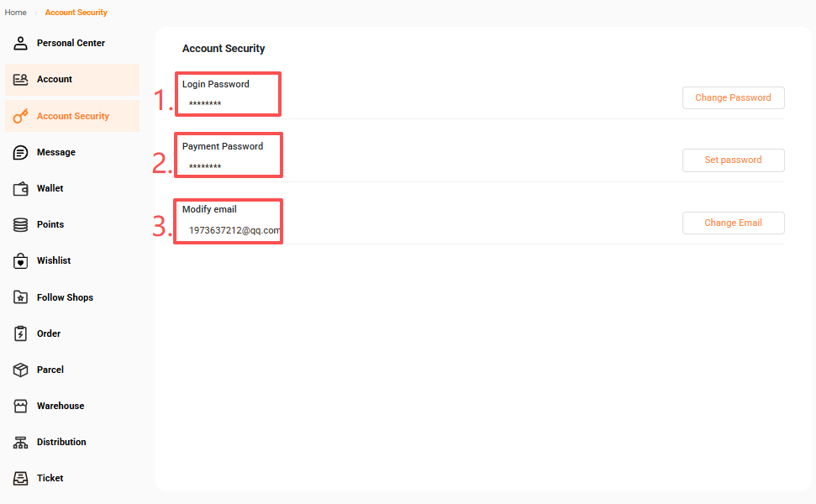Go to Home via breadcrumb link
Viewport: 816px width, 504px height.
[x=15, y=13]
